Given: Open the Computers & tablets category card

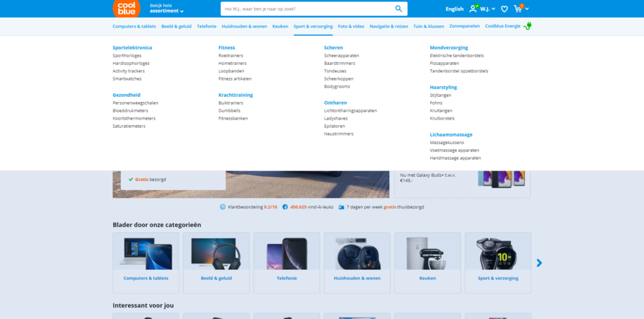Looking at the screenshot, I should click(146, 262).
